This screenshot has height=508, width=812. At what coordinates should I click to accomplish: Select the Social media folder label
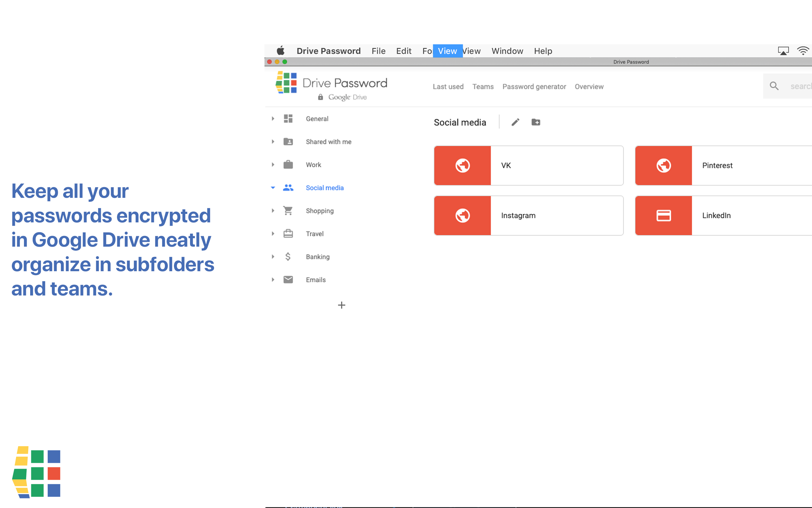(325, 188)
